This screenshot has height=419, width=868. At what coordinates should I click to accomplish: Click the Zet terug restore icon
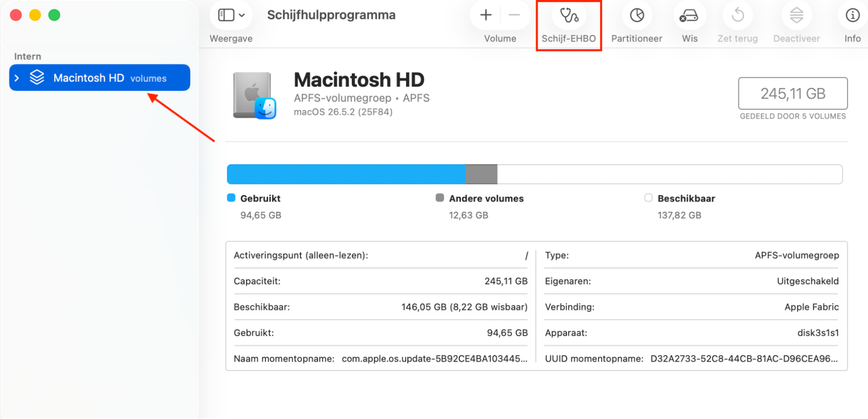(737, 16)
